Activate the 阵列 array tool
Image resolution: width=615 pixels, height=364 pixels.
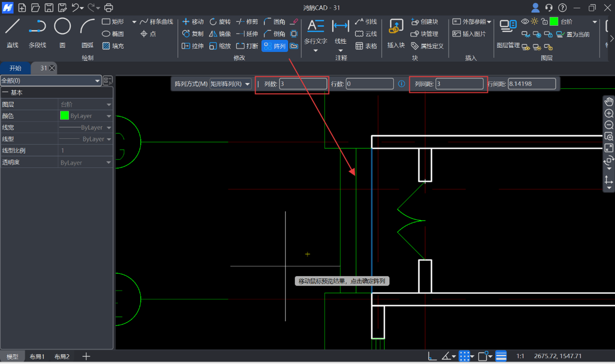click(275, 46)
